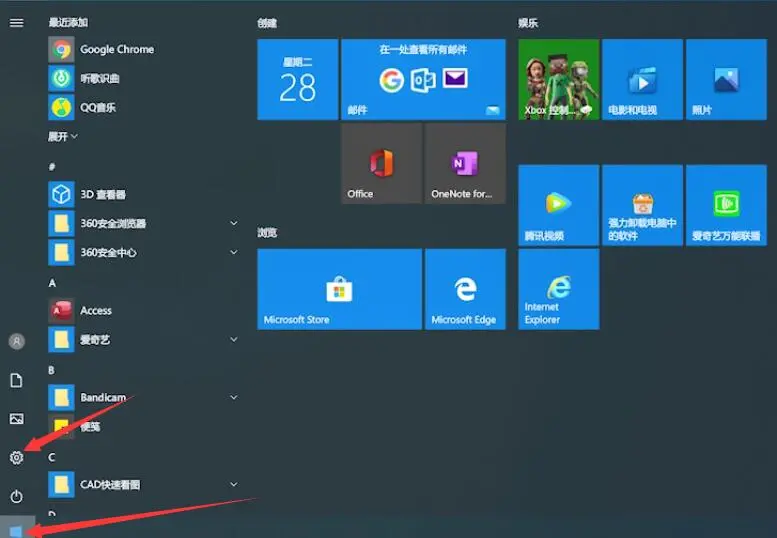777x538 pixels.
Task: Launch the 腾讯视频 tile
Action: click(558, 205)
